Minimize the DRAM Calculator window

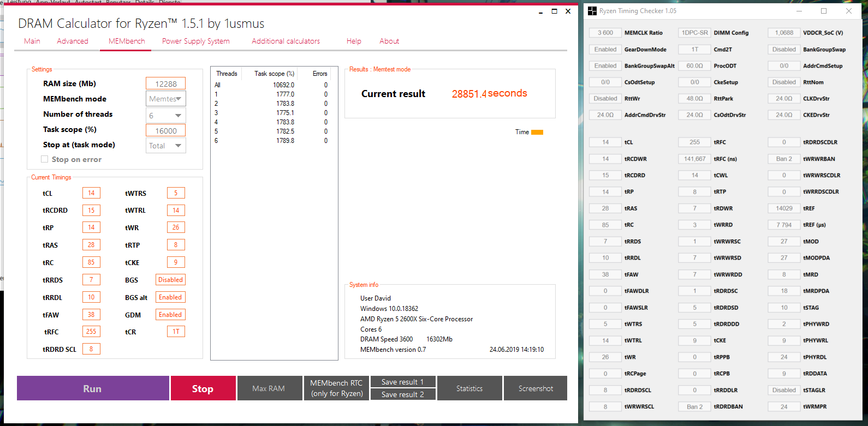point(540,11)
